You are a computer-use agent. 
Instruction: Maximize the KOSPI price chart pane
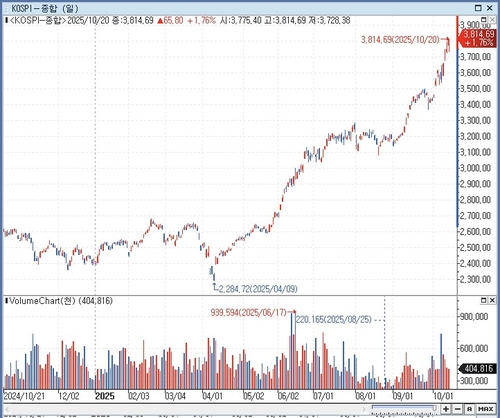(x=484, y=19)
